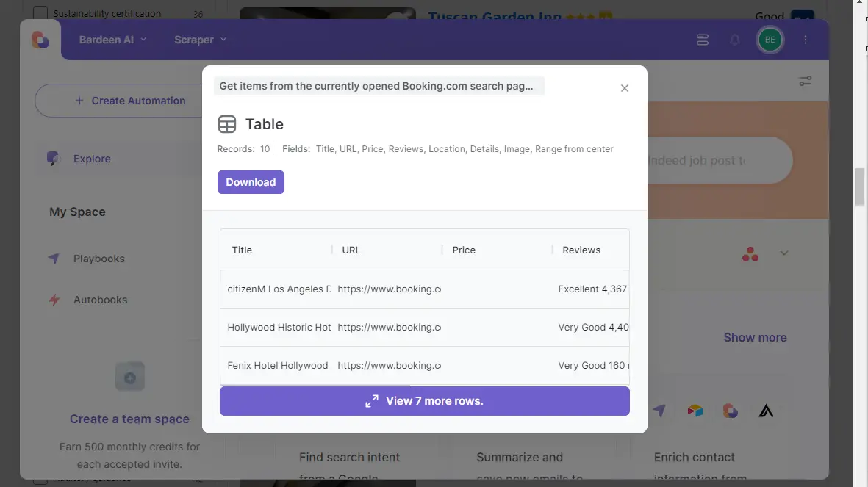Click the Indeed job post search field
868x487 pixels.
tap(719, 160)
